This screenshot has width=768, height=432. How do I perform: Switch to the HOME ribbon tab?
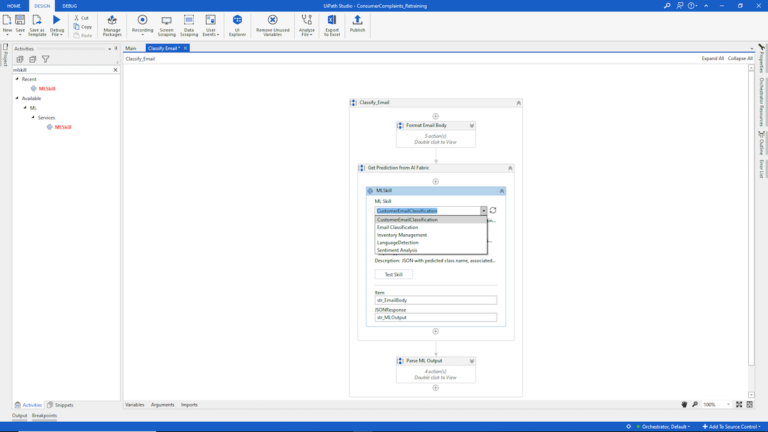[x=14, y=6]
